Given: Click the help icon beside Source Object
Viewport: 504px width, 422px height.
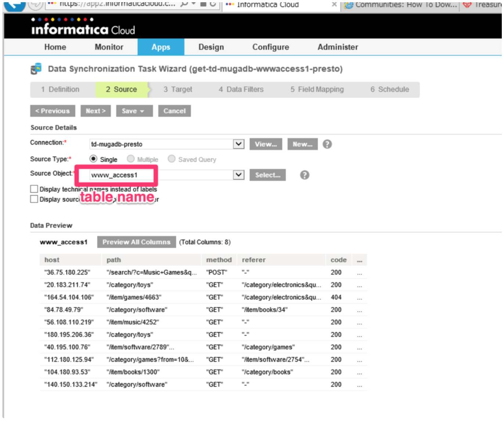Looking at the screenshot, I should pyautogui.click(x=304, y=175).
